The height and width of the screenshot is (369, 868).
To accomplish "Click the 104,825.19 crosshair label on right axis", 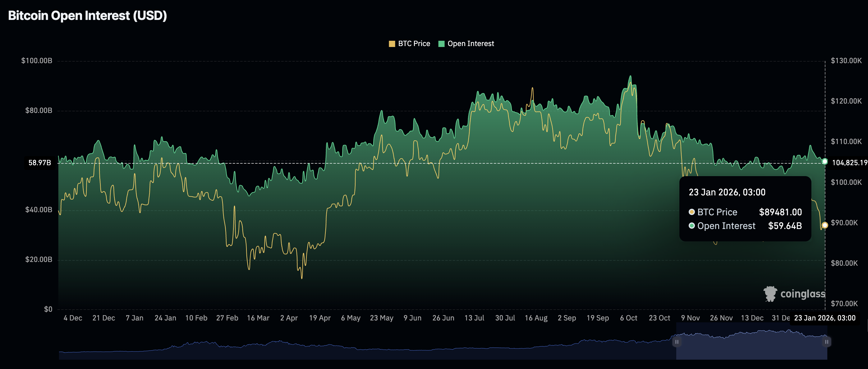I will 849,163.
